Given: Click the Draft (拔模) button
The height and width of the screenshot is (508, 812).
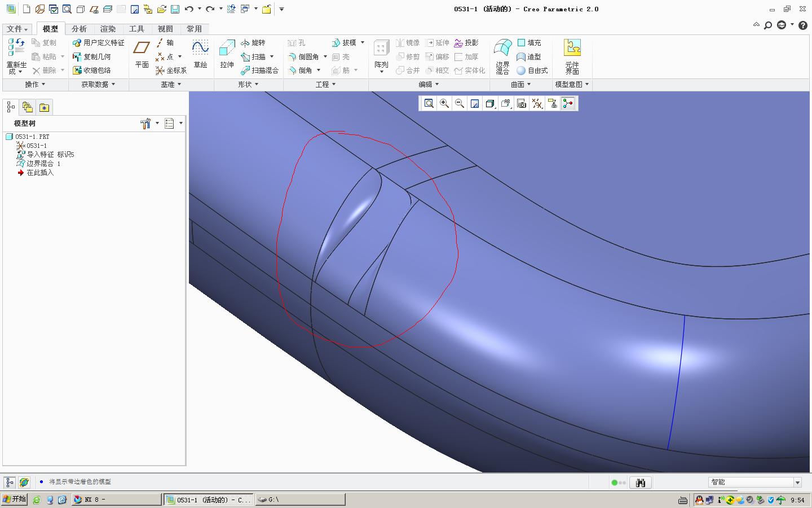Looking at the screenshot, I should pos(344,43).
